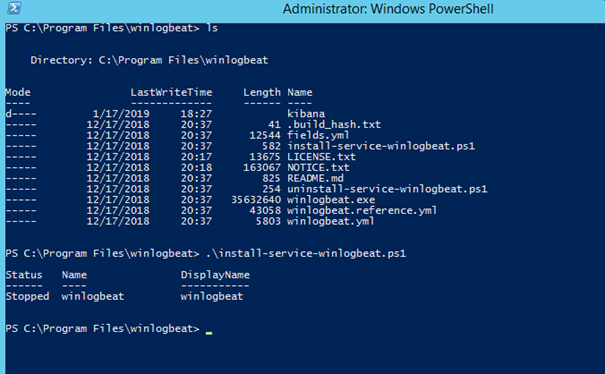Click the Stopped status text
This screenshot has height=374, width=605.
pos(27,296)
